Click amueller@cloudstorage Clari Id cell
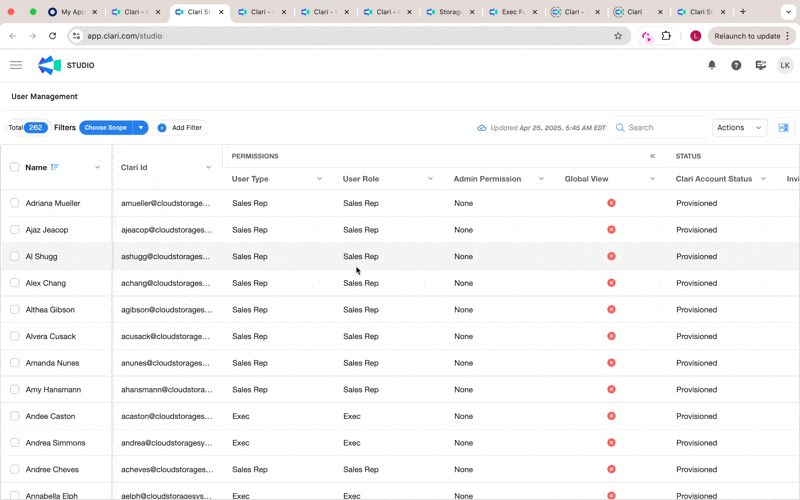This screenshot has width=800, height=500. point(165,203)
